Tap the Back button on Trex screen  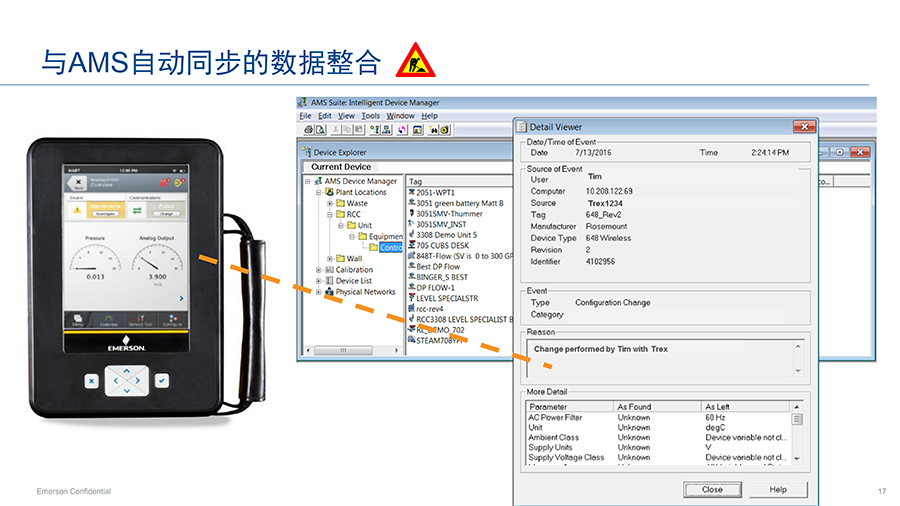tap(75, 184)
